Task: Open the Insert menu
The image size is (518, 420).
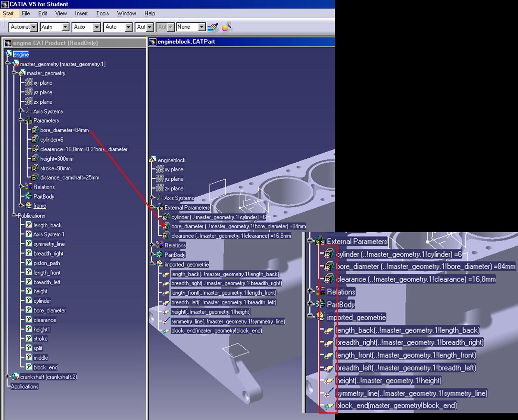Action: pos(81,13)
